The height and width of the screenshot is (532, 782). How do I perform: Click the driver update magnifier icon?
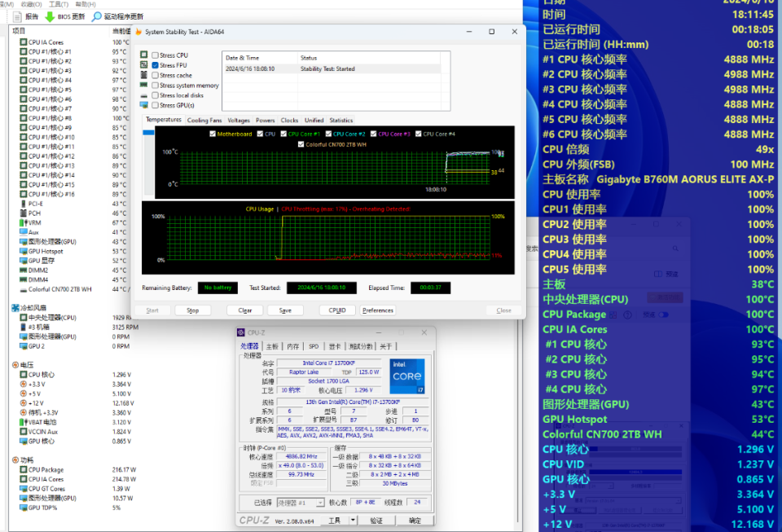[97, 16]
